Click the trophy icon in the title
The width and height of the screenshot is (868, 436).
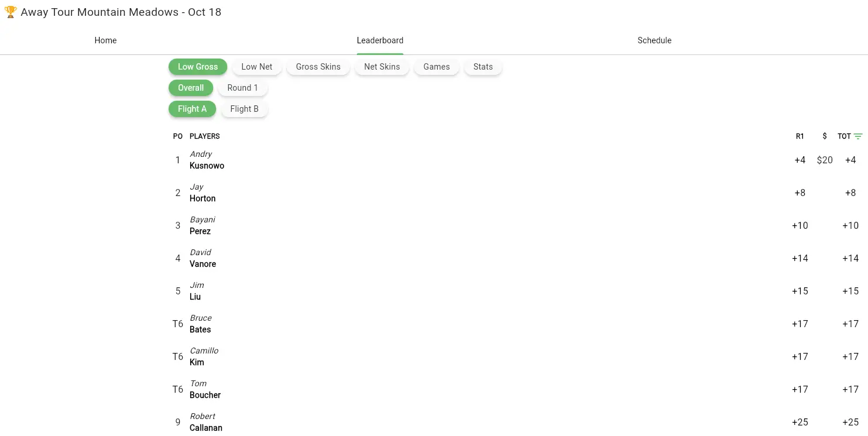[10, 12]
